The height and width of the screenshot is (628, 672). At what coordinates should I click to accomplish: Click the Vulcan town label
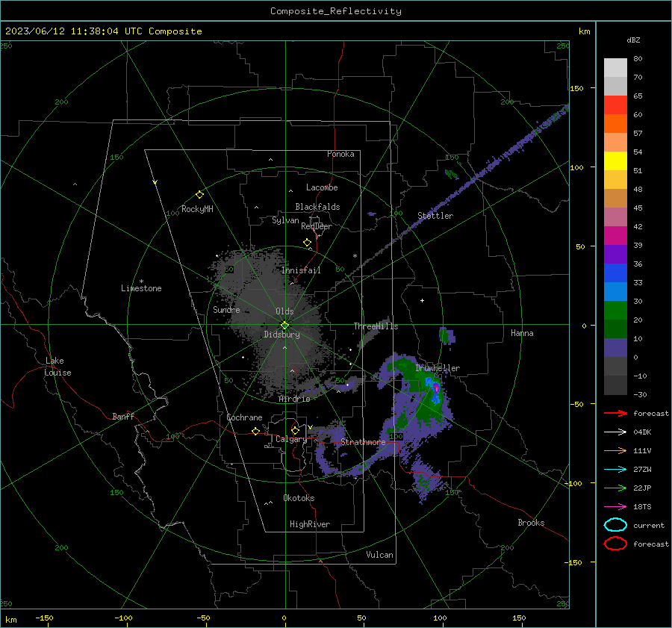(x=380, y=555)
